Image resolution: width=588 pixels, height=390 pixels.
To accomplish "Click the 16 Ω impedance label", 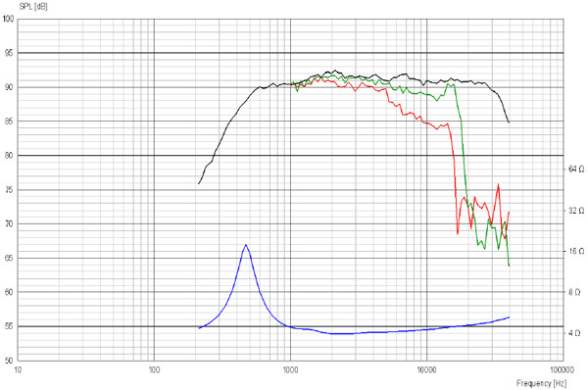I will (x=576, y=251).
